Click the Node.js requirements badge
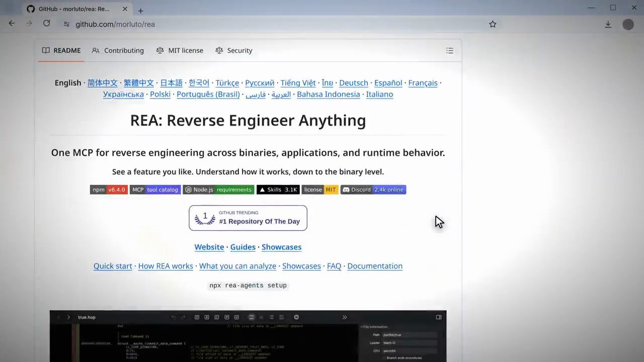Screen dimensions: 644x362 click(218, 190)
